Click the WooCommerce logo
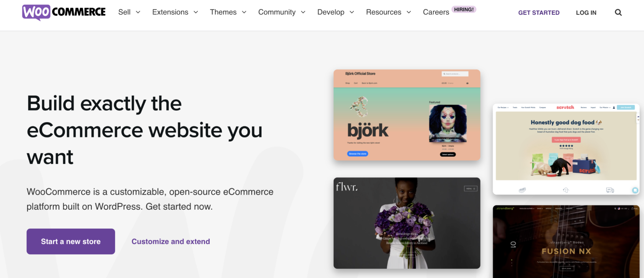 [x=63, y=13]
